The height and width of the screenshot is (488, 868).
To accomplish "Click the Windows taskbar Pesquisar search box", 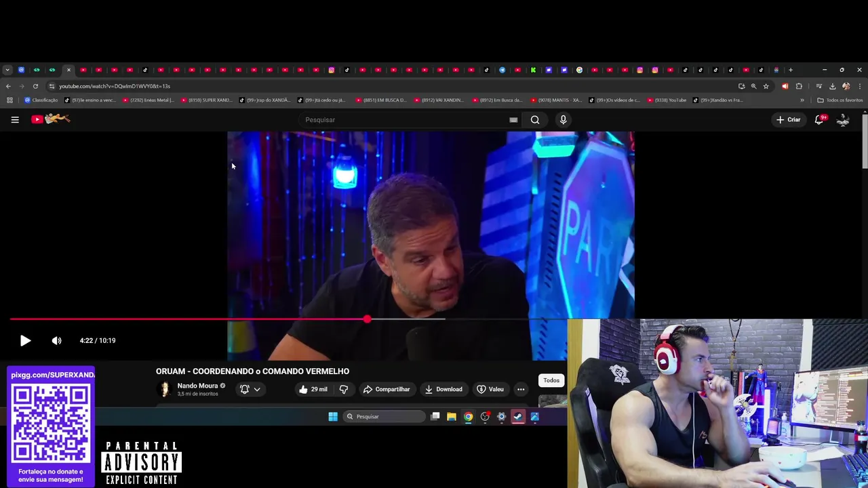I will (x=383, y=417).
